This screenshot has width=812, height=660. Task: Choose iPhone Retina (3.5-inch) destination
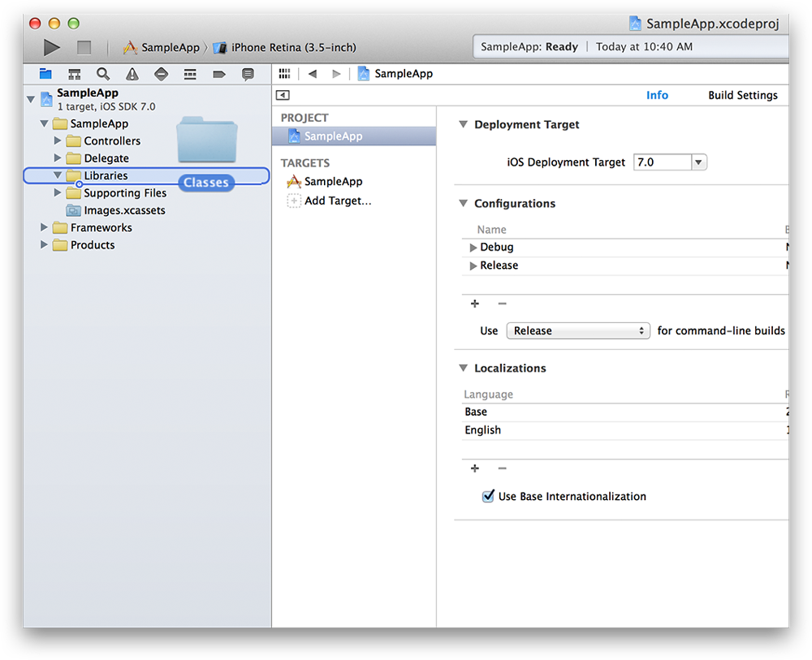(x=285, y=48)
